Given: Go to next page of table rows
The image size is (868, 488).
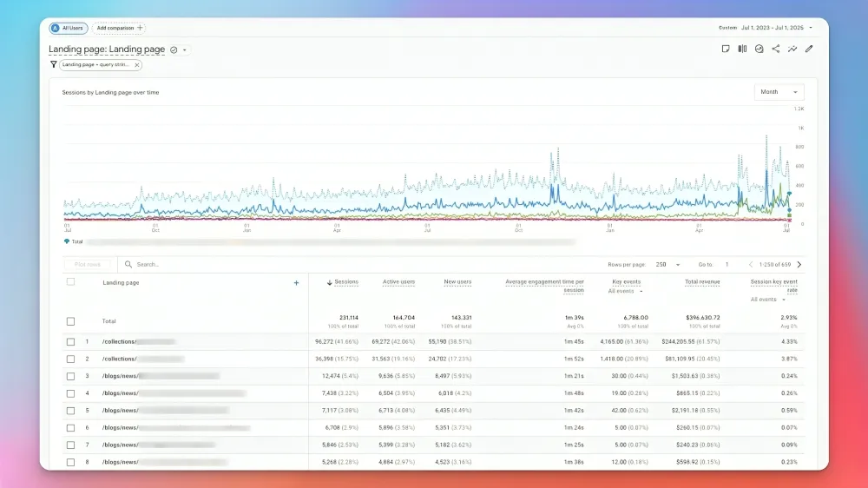Looking at the screenshot, I should (799, 265).
